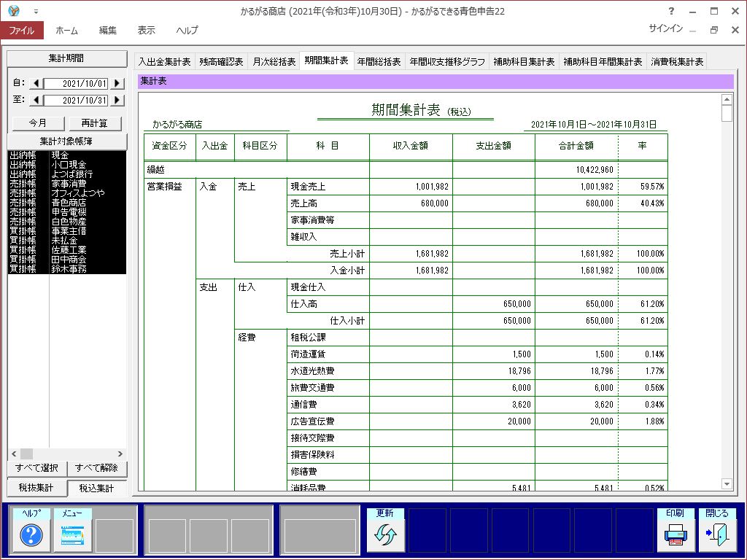
Task: Click the 広告宣伝費 account cell
Action: pos(328,421)
